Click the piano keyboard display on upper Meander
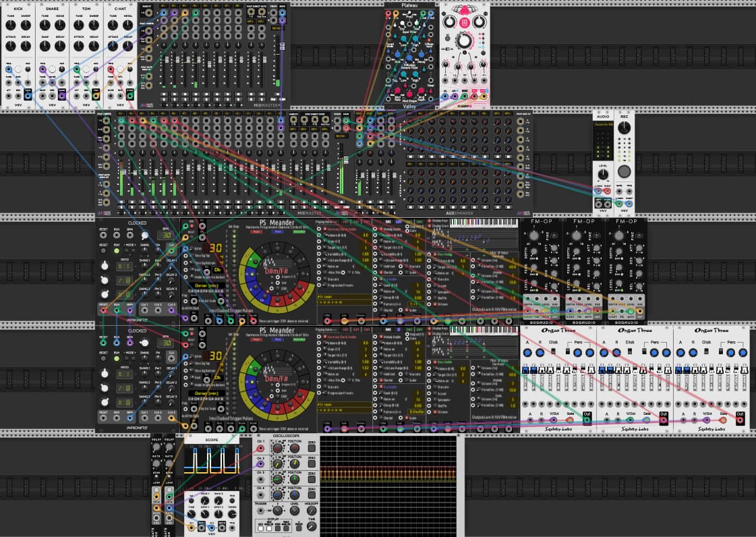The height and width of the screenshot is (537, 756). pyautogui.click(x=484, y=223)
